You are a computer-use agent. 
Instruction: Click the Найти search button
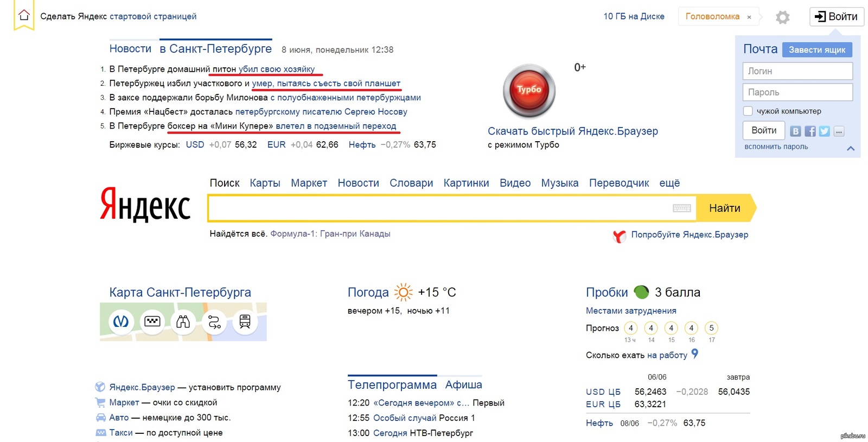pos(725,208)
